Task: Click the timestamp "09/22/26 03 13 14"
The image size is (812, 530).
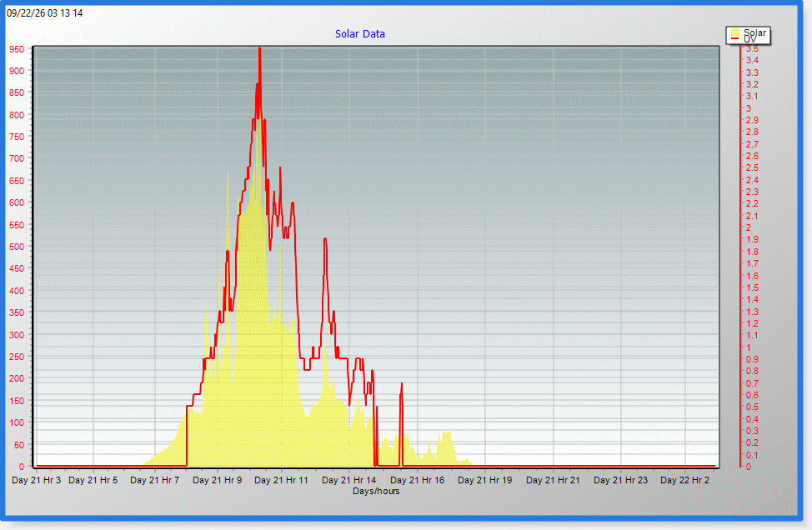Action: 44,13
